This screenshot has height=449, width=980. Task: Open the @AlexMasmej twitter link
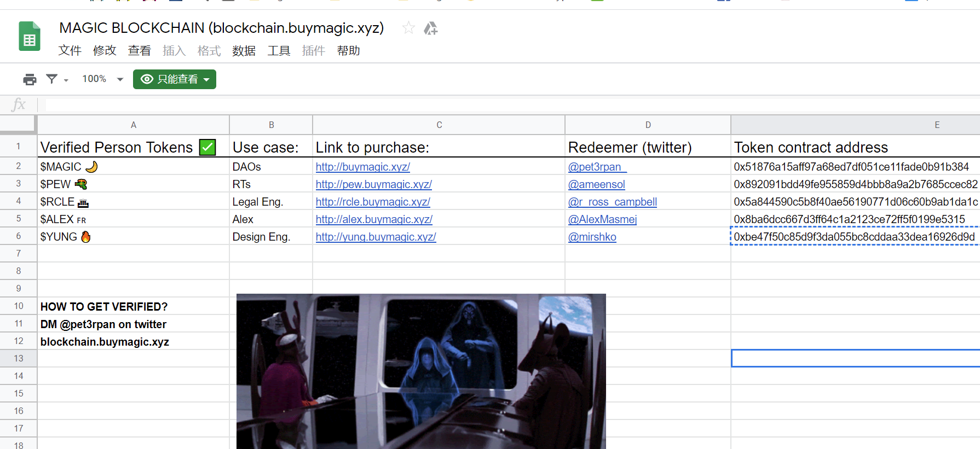pyautogui.click(x=603, y=219)
